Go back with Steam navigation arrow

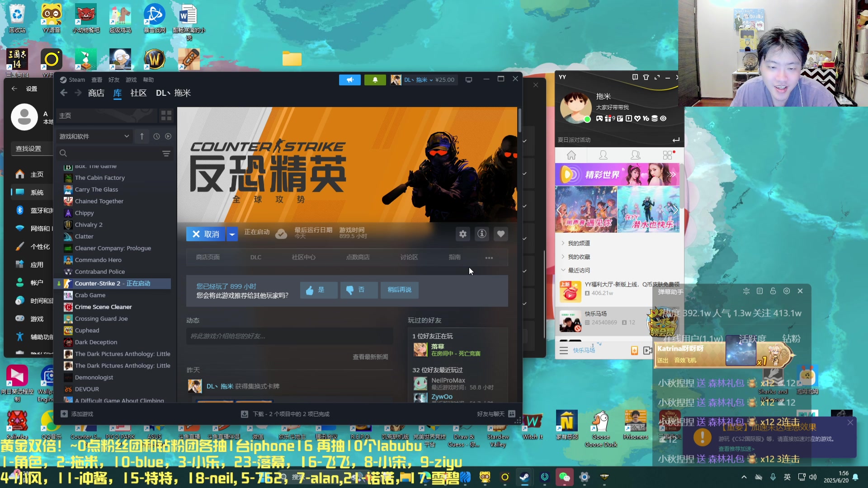64,93
